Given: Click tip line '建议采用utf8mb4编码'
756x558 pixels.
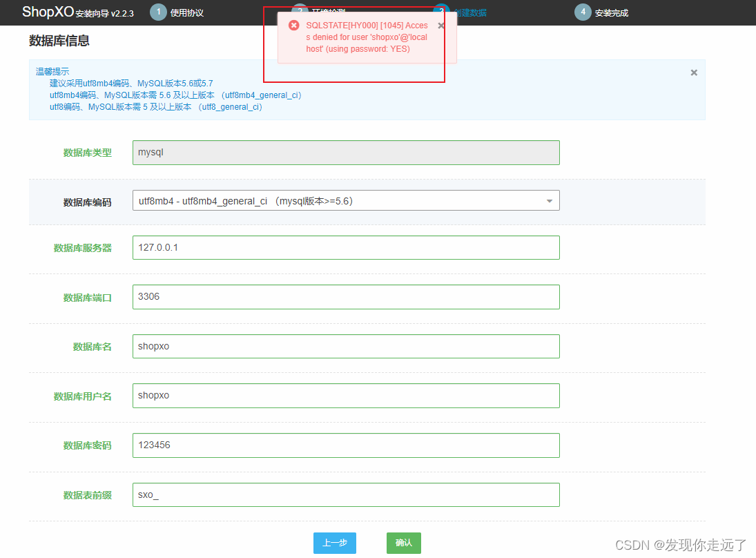Looking at the screenshot, I should pos(131,84).
